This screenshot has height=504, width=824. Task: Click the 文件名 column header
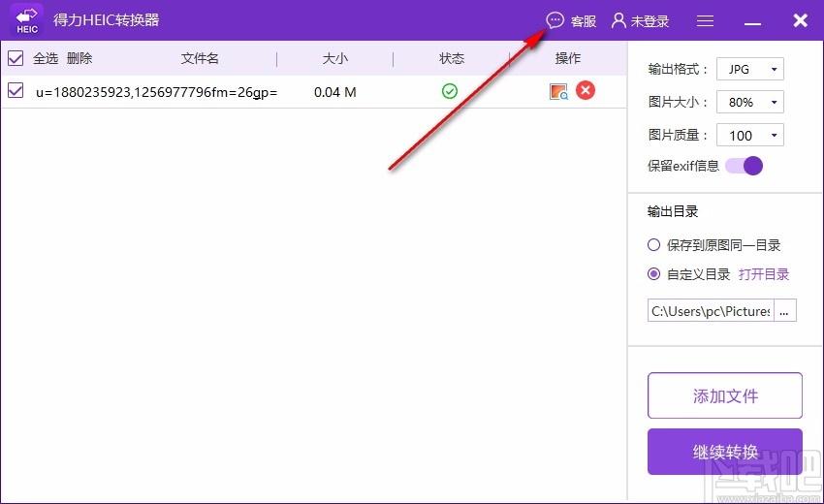click(200, 58)
